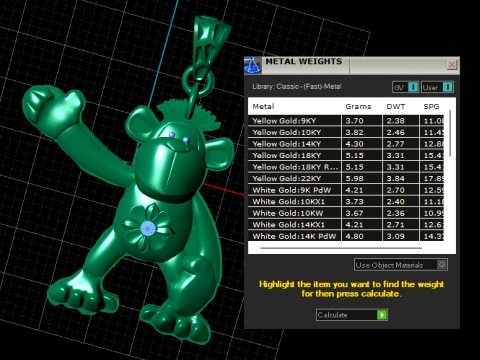Close the Metal Weights panel

[x=452, y=65]
